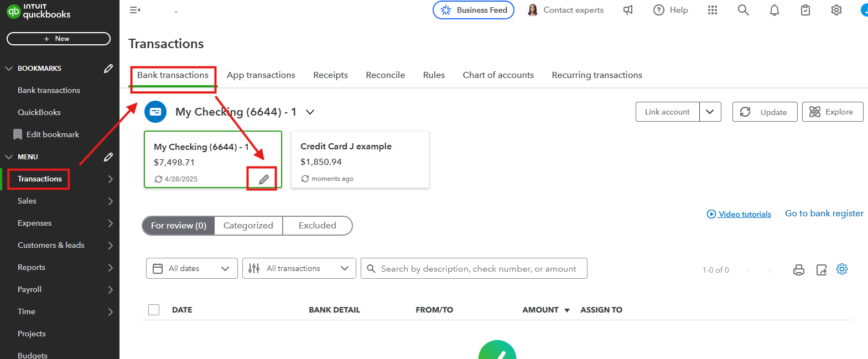
Task: Open the Business Feed
Action: click(474, 10)
